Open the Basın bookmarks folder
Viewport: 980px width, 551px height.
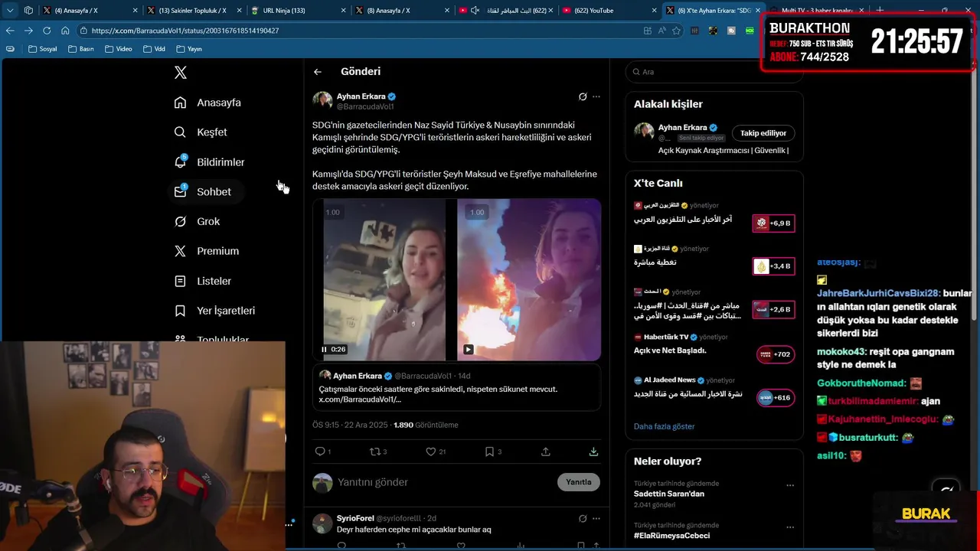(x=80, y=49)
